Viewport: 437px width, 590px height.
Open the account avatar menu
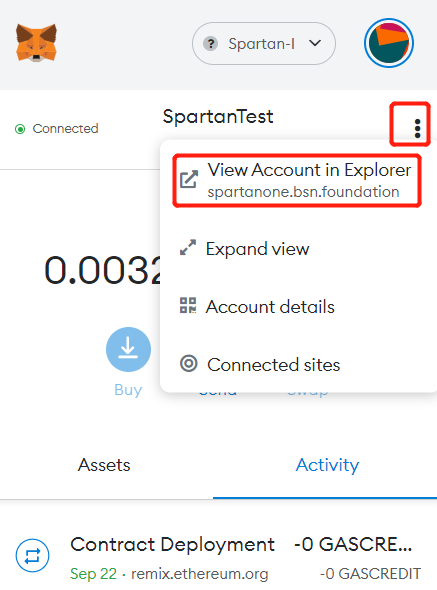tap(389, 43)
